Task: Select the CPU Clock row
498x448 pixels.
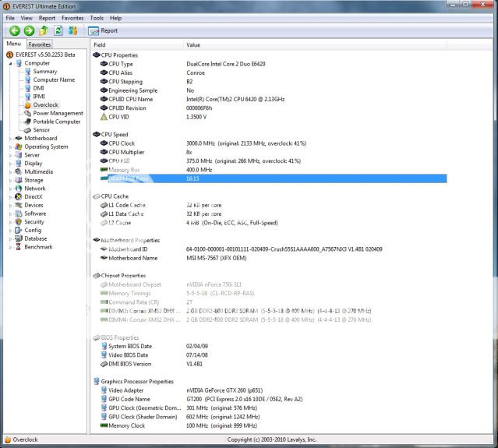Action: pyautogui.click(x=273, y=143)
